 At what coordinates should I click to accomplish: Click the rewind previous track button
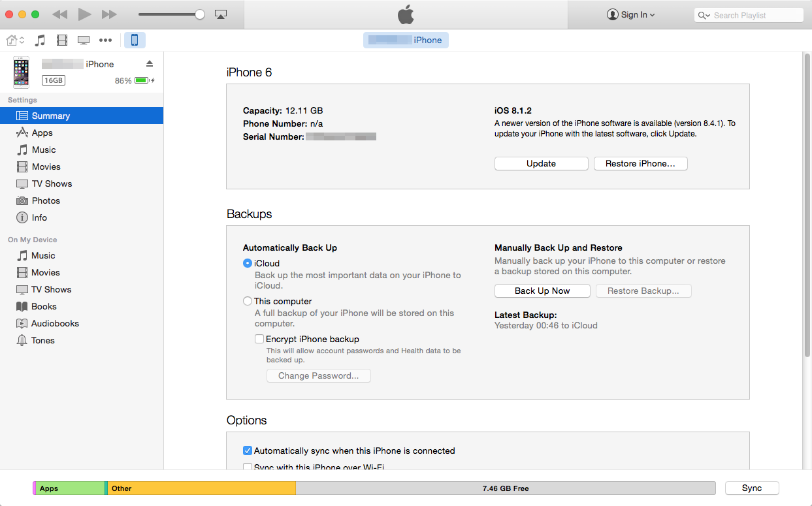pos(59,14)
